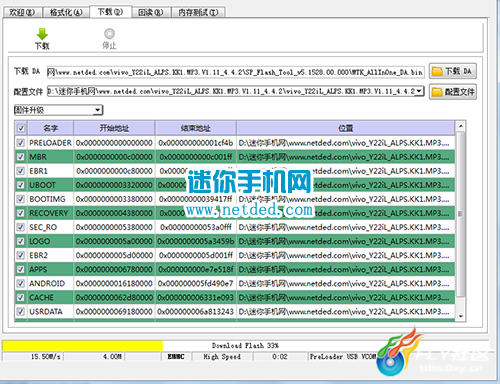Click end address 0x000000006a813243 of USRDATA
The width and height of the screenshot is (500, 384).
point(196,311)
